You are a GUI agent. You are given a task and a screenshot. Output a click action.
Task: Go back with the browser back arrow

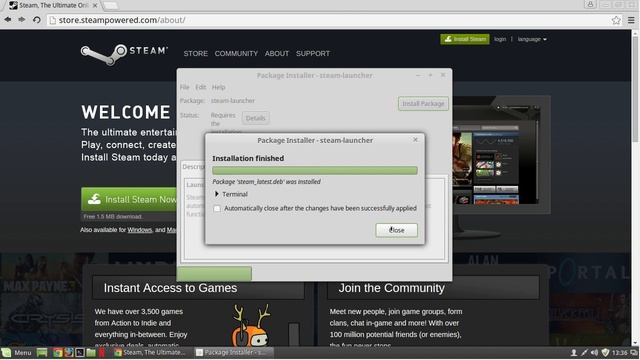(x=8, y=20)
